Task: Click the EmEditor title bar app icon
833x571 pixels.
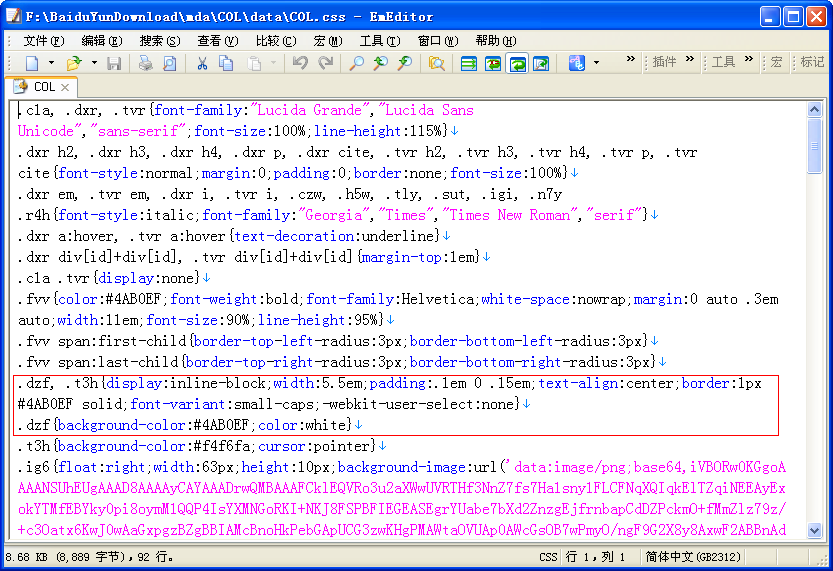Action: [13, 16]
